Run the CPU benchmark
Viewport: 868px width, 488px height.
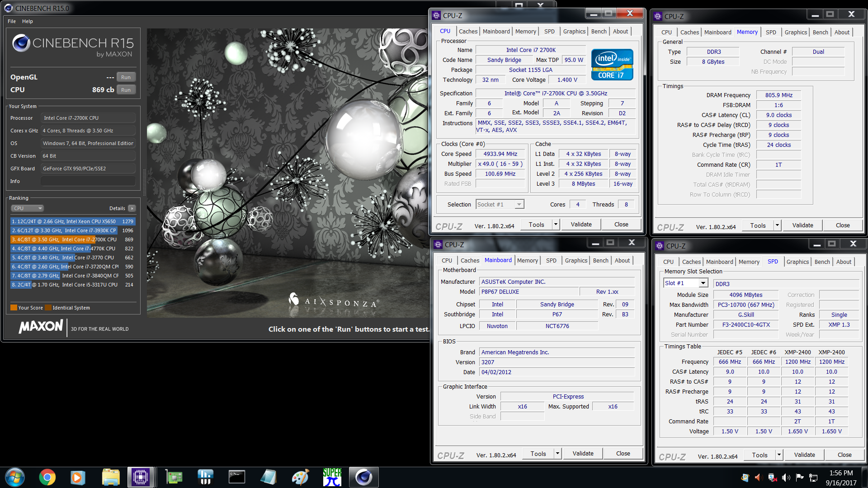pyautogui.click(x=126, y=90)
